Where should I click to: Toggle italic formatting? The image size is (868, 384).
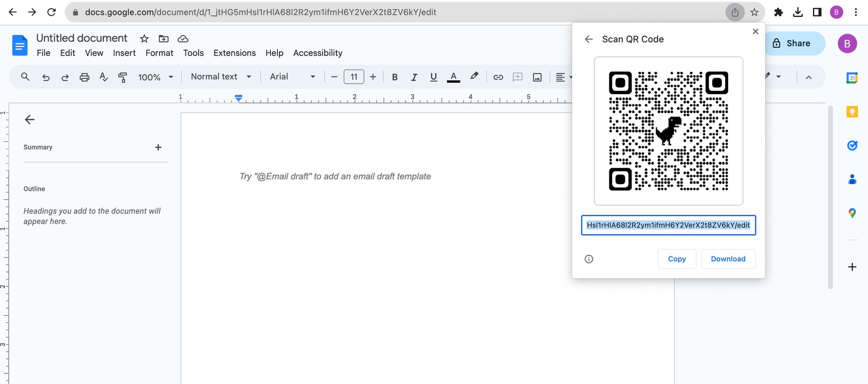414,77
